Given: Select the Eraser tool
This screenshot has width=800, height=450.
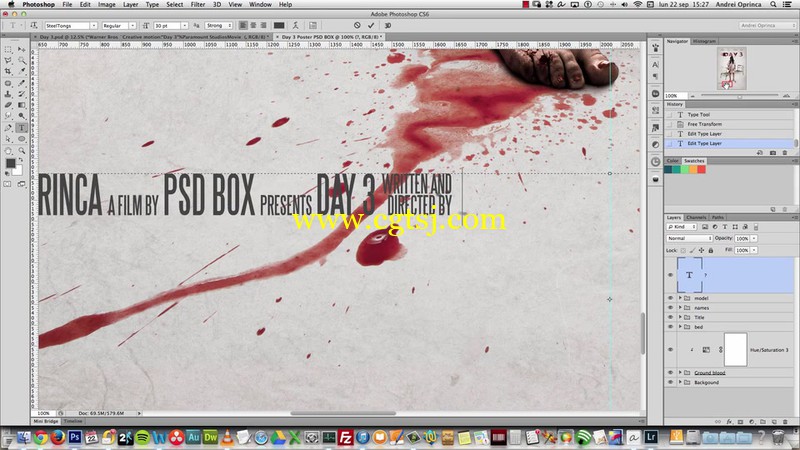Looking at the screenshot, I should pos(8,105).
